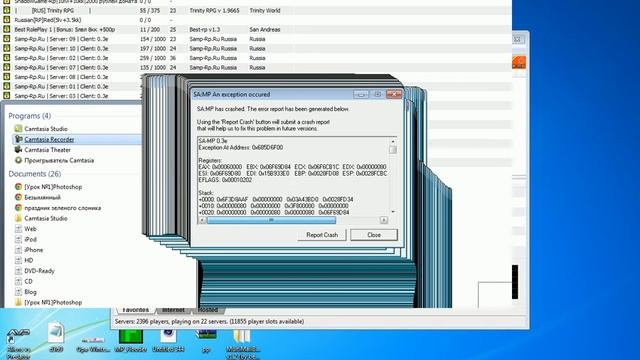Open Camtasia Studio folder icon under Documents
Viewport: 640px width, 360px height.
18,218
